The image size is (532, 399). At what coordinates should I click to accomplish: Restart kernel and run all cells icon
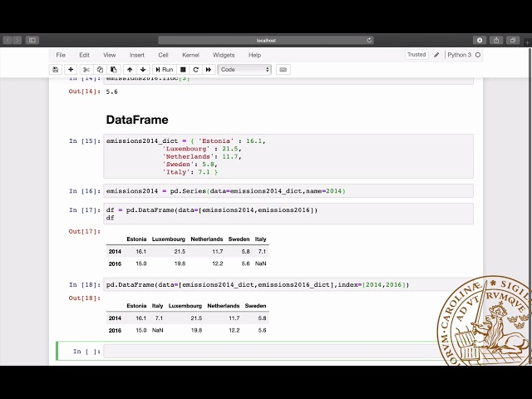[x=209, y=70]
